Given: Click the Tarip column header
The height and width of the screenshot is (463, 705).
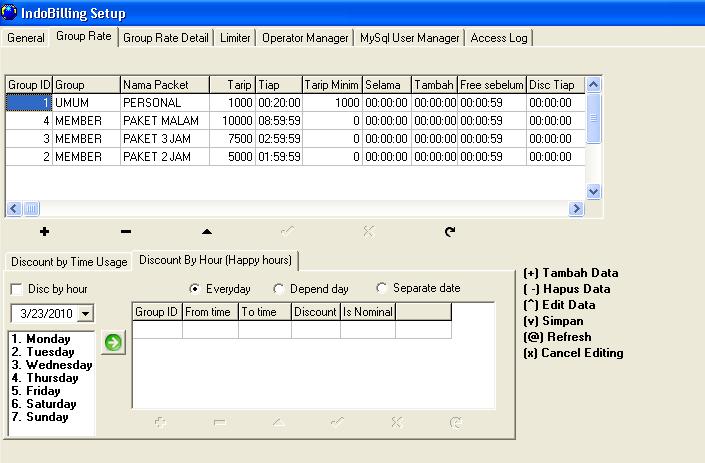Looking at the screenshot, I should [x=232, y=85].
